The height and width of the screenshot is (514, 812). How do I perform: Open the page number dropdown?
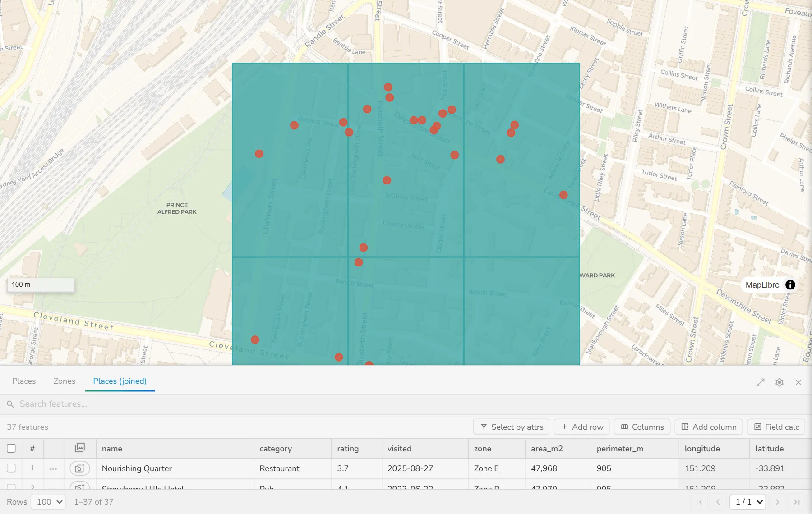pyautogui.click(x=748, y=502)
